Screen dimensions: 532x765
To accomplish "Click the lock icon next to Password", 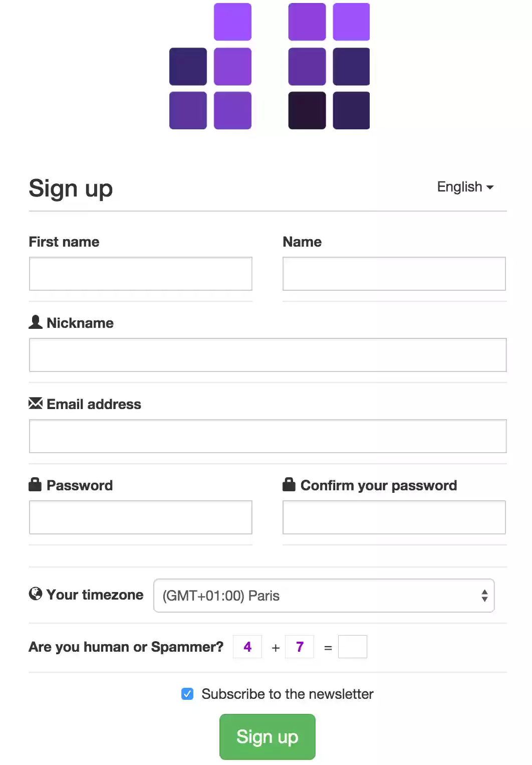I will coord(35,484).
